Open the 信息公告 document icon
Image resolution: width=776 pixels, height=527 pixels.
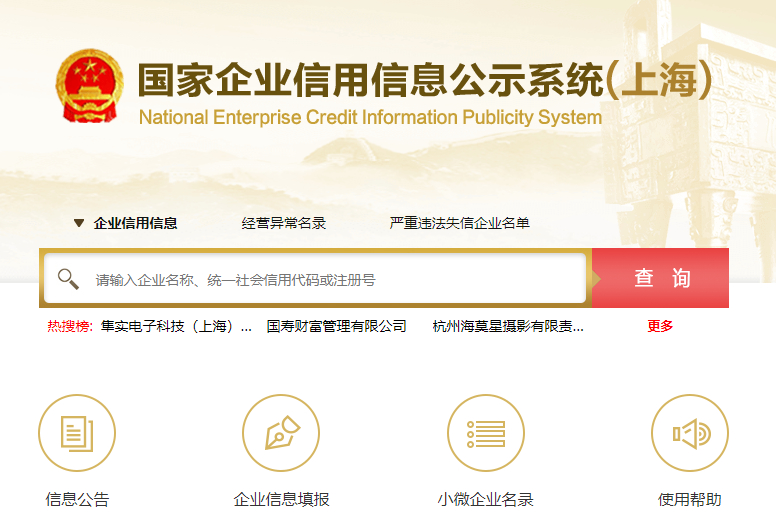[77, 433]
